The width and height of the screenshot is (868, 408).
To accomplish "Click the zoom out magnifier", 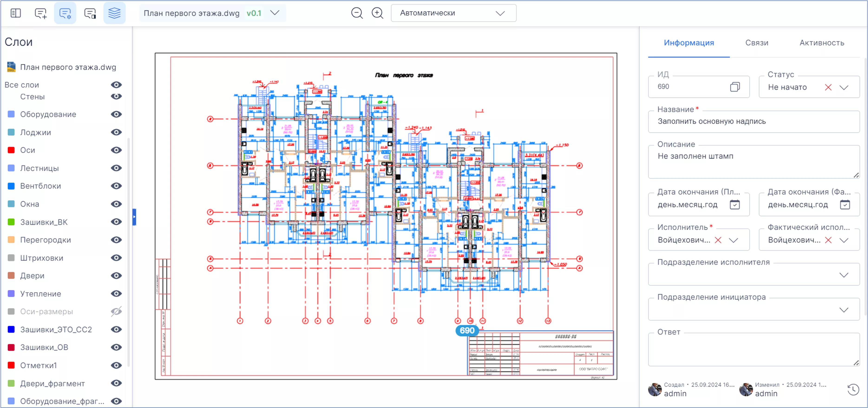I will (x=357, y=13).
